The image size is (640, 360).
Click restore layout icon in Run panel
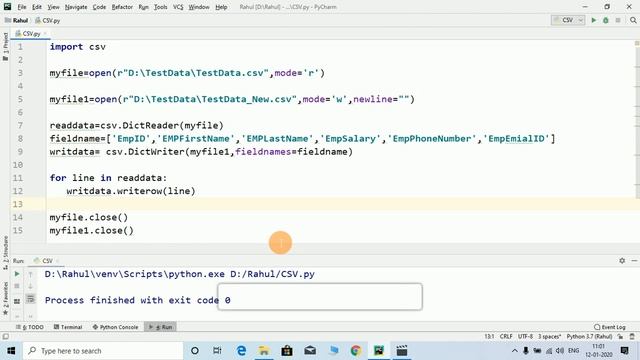point(17,301)
